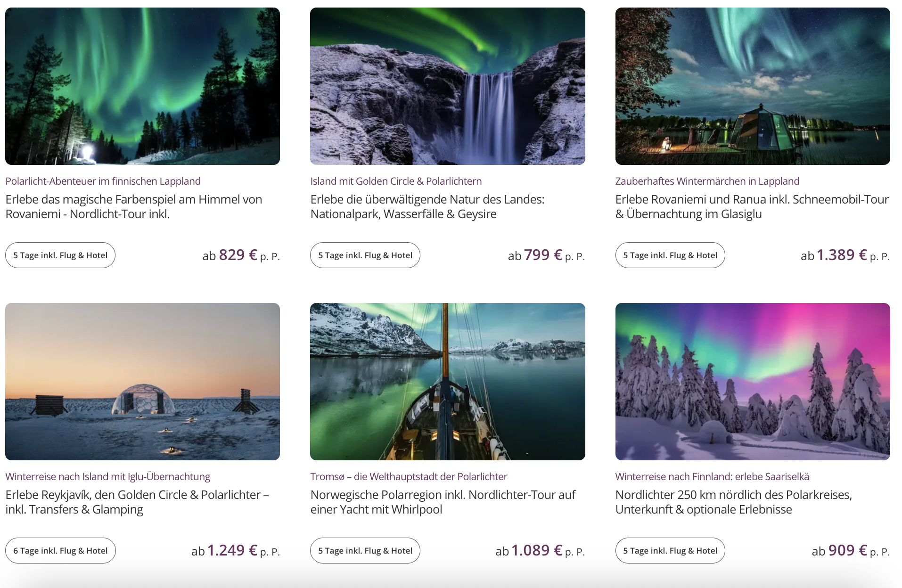The image size is (902, 588).
Task: Open the Iceland waterfall aurora image
Action: (448, 86)
